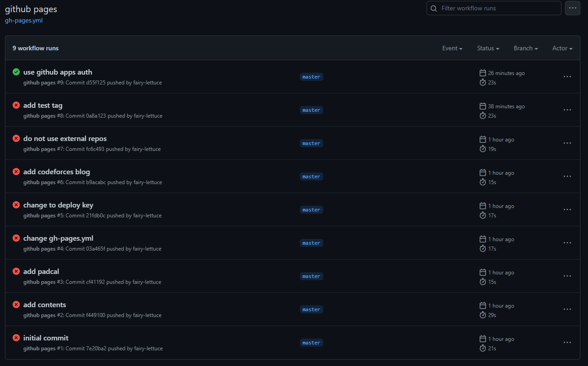
Task: Open the workflow options menu beside the filter box
Action: click(x=573, y=8)
